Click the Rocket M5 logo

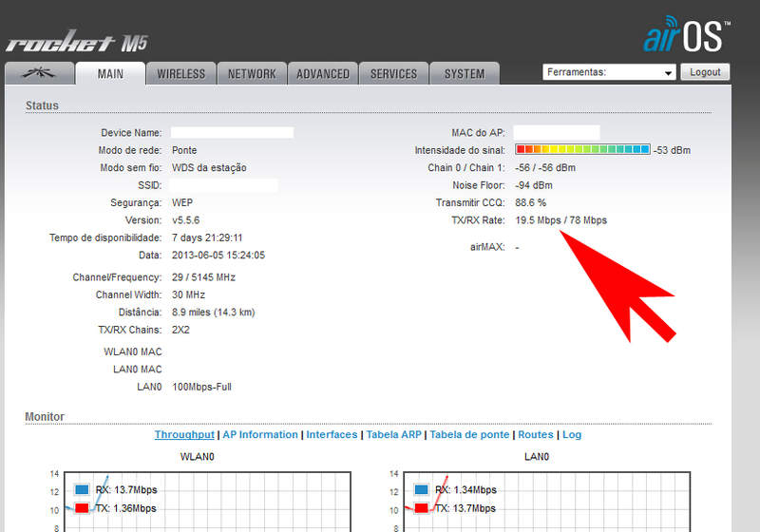point(77,43)
